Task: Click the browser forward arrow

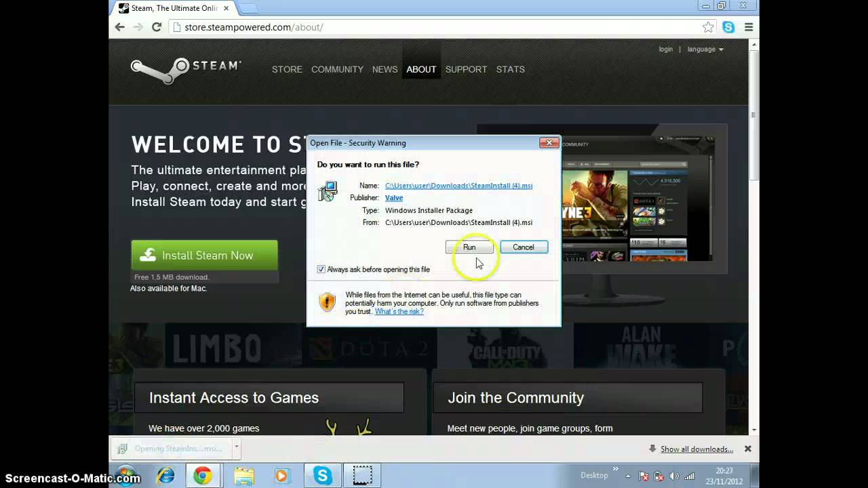Action: tap(138, 27)
